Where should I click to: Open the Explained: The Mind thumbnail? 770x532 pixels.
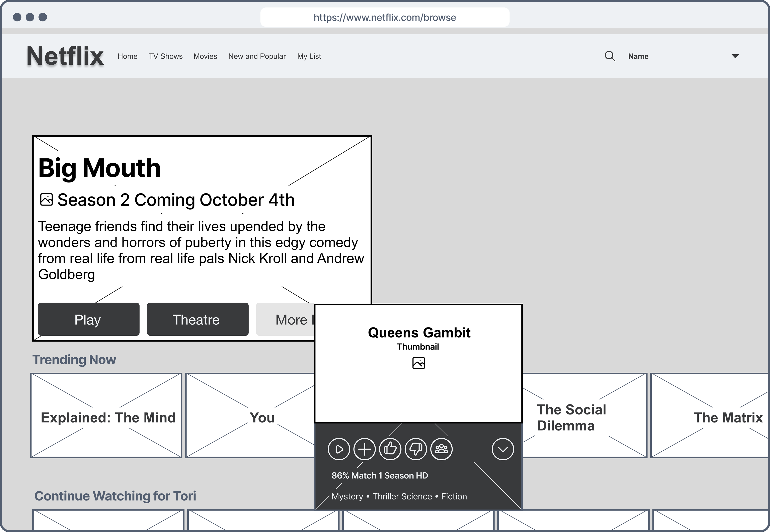[106, 416]
